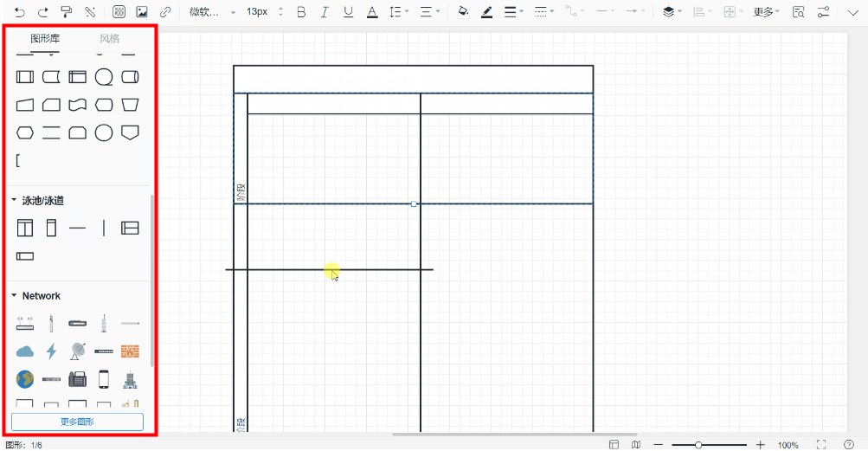Select the office building shape
Viewport: 868px width, 451px height.
(x=130, y=379)
